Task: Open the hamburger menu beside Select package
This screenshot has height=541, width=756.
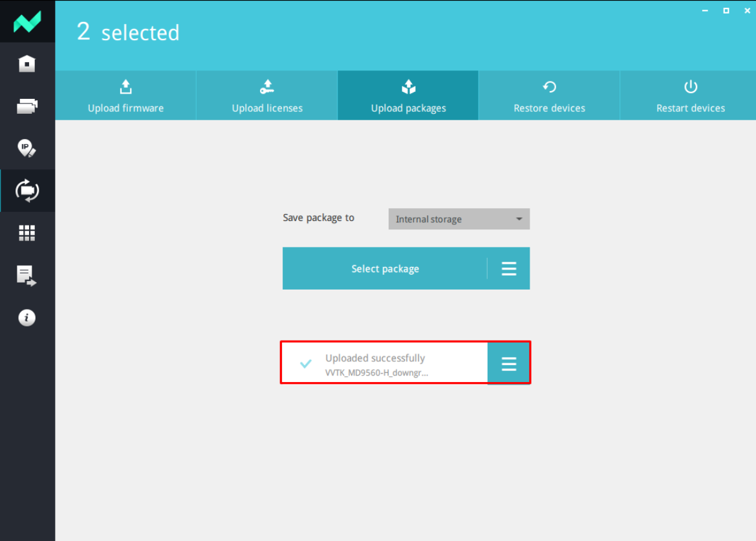Action: tap(509, 268)
